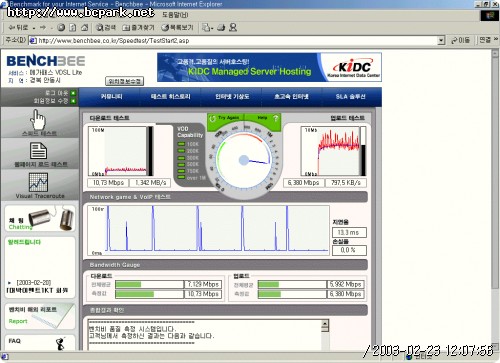Open the Messenger person icon in toolbar
Screen dimensions: 500x363
[233, 28]
